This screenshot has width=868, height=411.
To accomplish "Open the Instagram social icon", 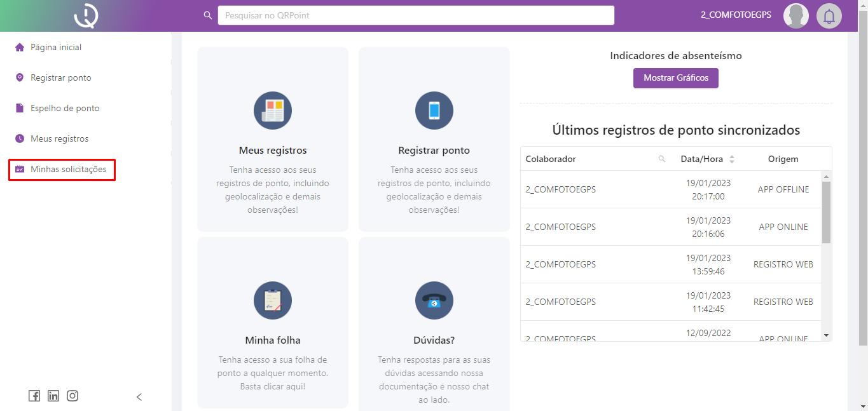I will pos(72,396).
